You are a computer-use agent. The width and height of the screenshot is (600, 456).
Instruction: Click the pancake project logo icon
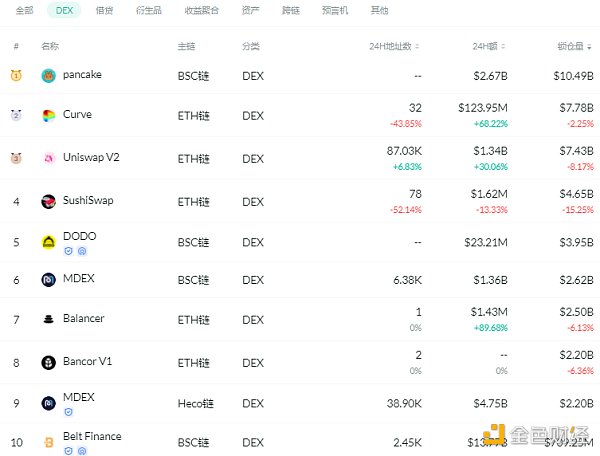click(48, 76)
